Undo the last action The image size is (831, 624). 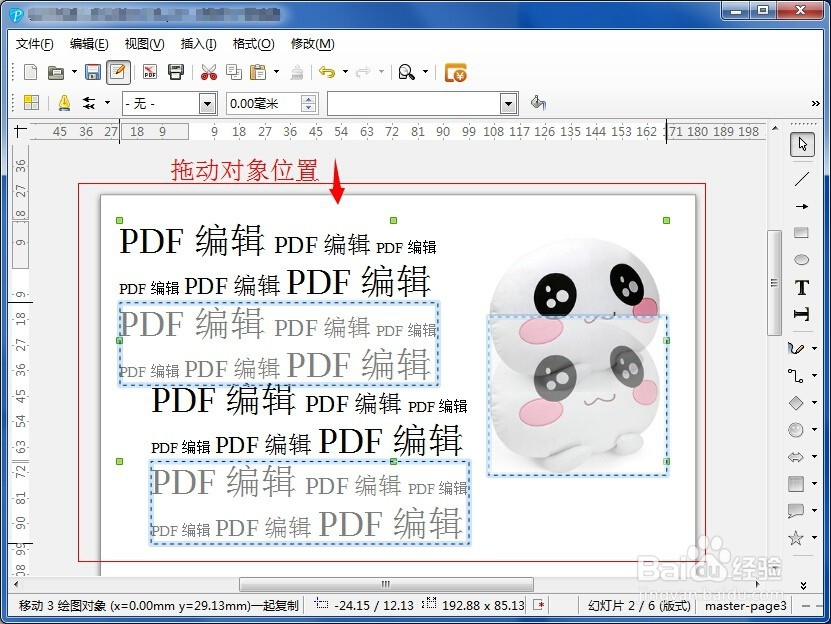tap(324, 71)
